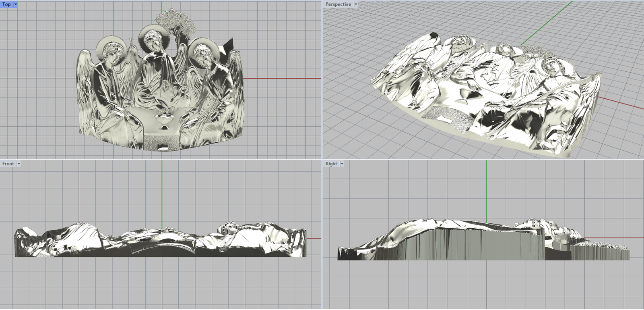Screen dimensions: 644x310
Task: Click the green vertical axis in Right view
Action: point(487,189)
